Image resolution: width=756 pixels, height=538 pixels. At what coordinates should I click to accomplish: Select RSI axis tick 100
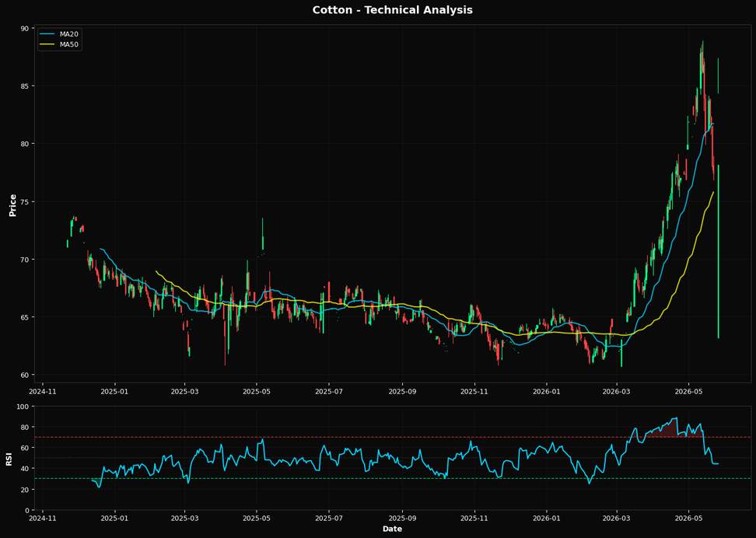(23, 407)
